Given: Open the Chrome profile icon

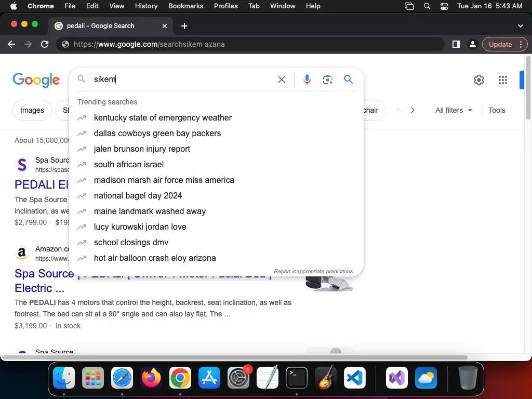Looking at the screenshot, I should [472, 44].
